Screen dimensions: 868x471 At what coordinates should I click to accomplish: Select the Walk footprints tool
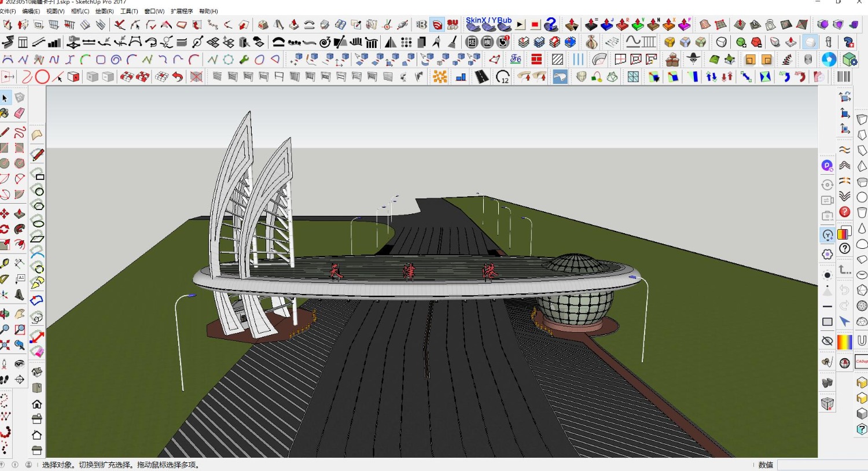pos(5,380)
